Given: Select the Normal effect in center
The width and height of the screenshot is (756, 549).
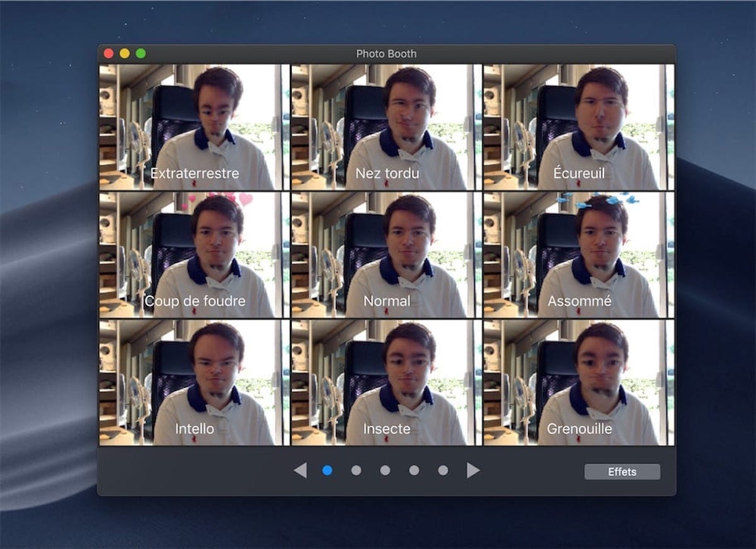Looking at the screenshot, I should tap(386, 255).
